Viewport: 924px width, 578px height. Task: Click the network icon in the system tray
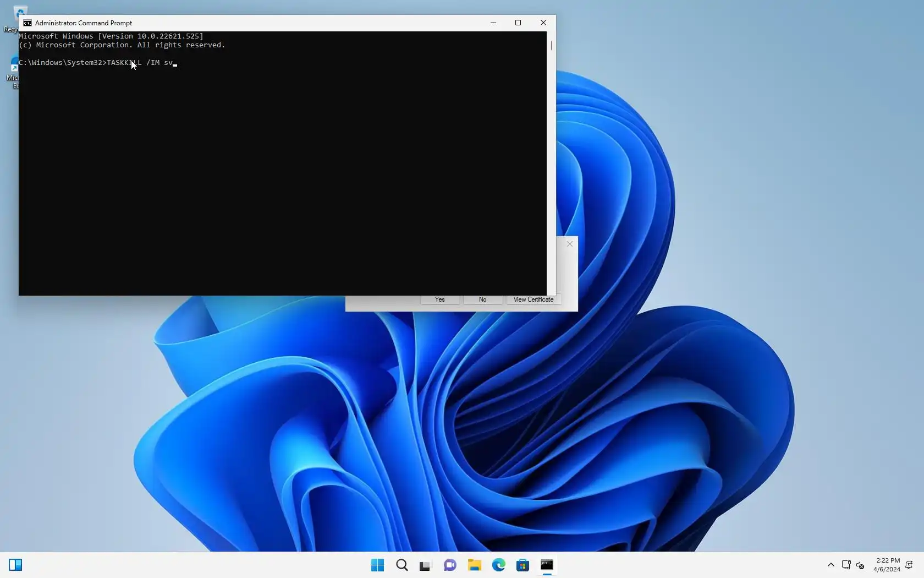846,565
